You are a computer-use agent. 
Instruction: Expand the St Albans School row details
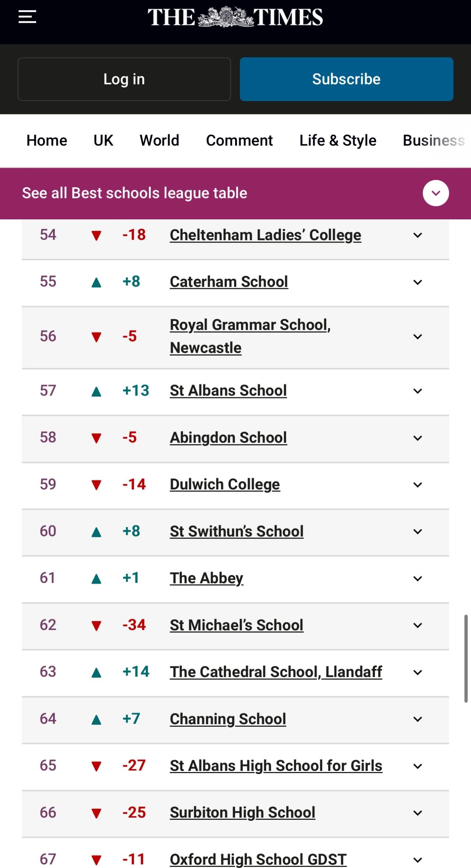click(x=418, y=391)
